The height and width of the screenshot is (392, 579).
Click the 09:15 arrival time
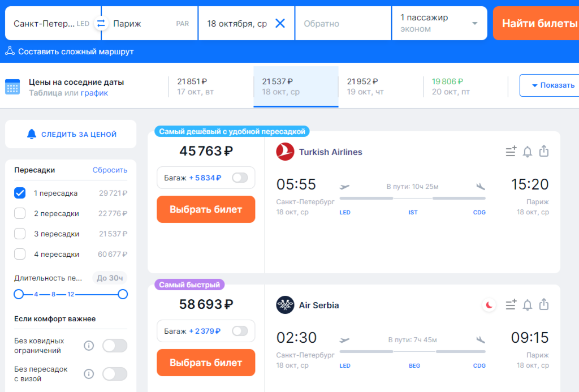[530, 338]
